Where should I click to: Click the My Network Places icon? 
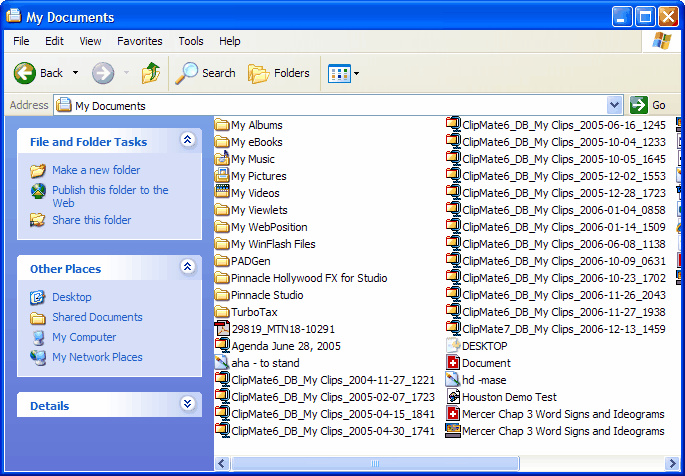38,358
